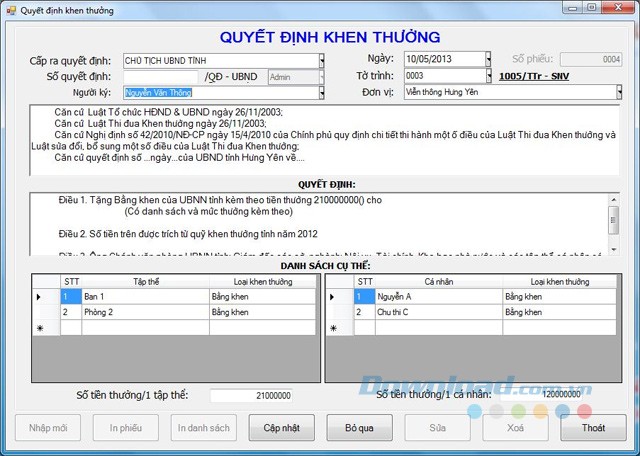Select the 'Ban 1' cell in Tập thể table
This screenshot has width=640, height=456.
pos(145,297)
